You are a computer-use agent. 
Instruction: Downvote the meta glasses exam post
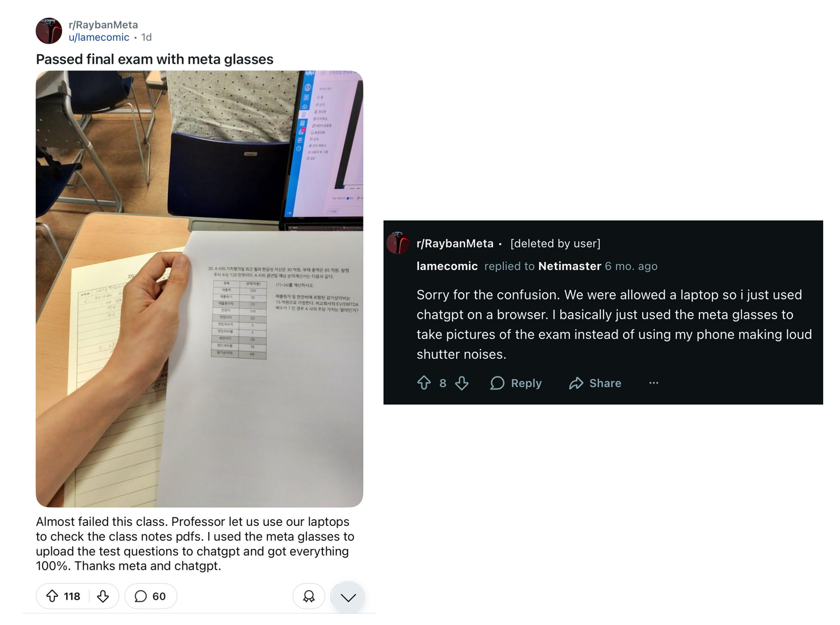tap(103, 596)
